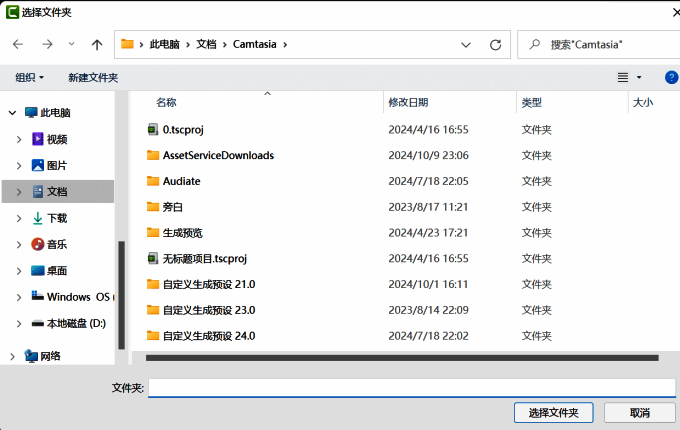Click the folder icon in address bar
Viewport: 680px width, 430px height.
(127, 44)
